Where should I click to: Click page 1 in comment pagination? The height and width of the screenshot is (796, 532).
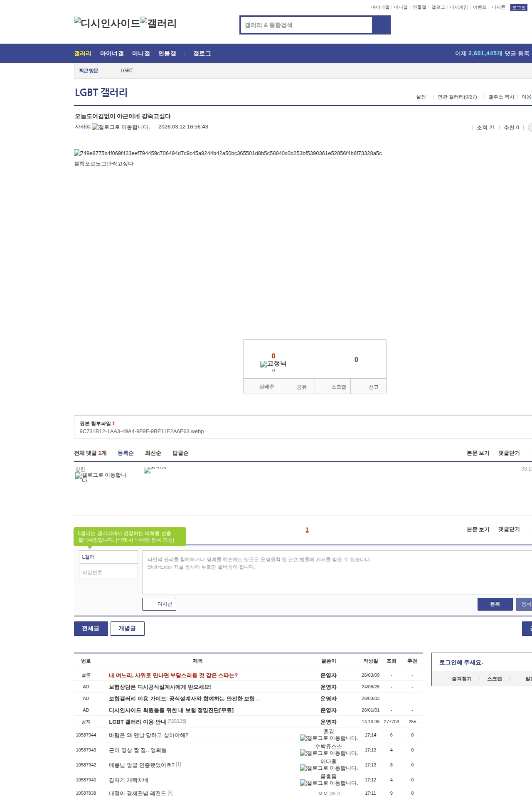point(307,530)
